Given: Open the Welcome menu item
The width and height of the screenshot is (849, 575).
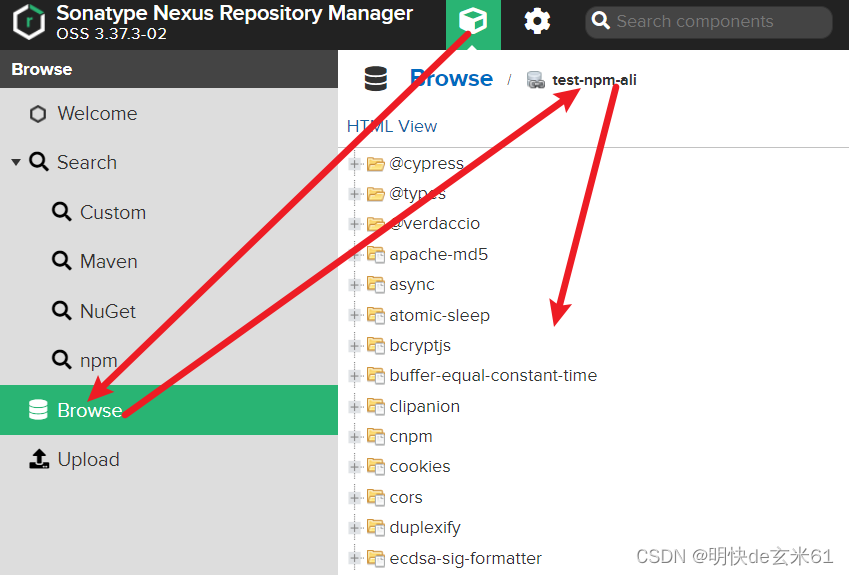Looking at the screenshot, I should pyautogui.click(x=97, y=114).
